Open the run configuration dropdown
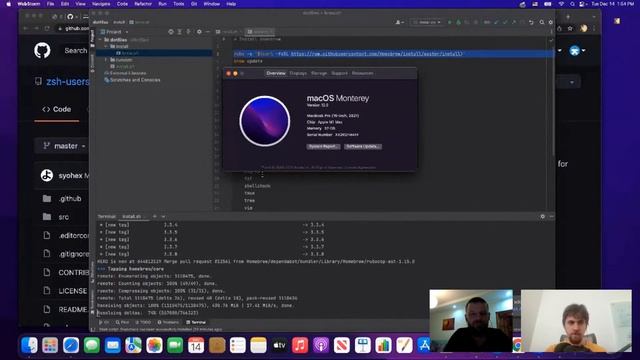The height and width of the screenshot is (360, 640). pos(427,22)
